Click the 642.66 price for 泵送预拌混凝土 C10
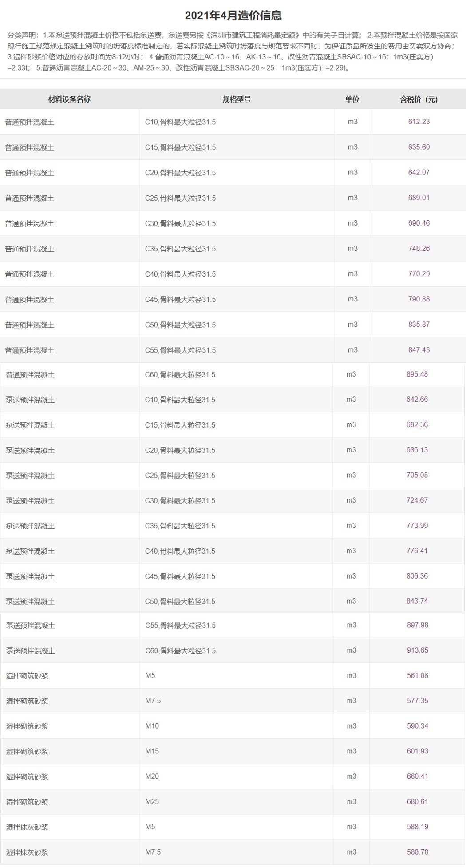This screenshot has width=466, height=868. (x=417, y=400)
